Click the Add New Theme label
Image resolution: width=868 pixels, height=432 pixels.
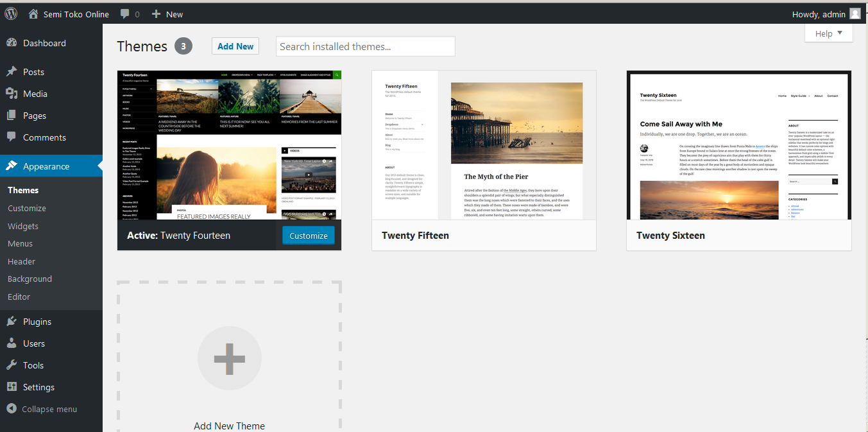coord(230,426)
